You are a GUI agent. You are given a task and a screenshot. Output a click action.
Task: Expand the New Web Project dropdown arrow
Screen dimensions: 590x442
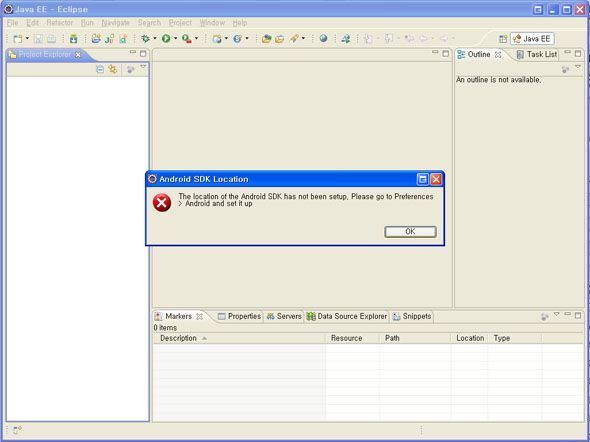tap(226, 38)
